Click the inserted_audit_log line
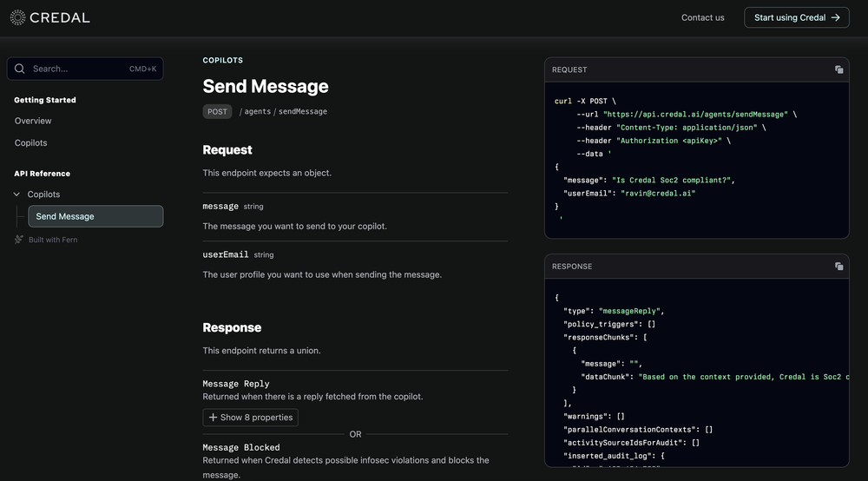The width and height of the screenshot is (868, 481). pos(614,456)
